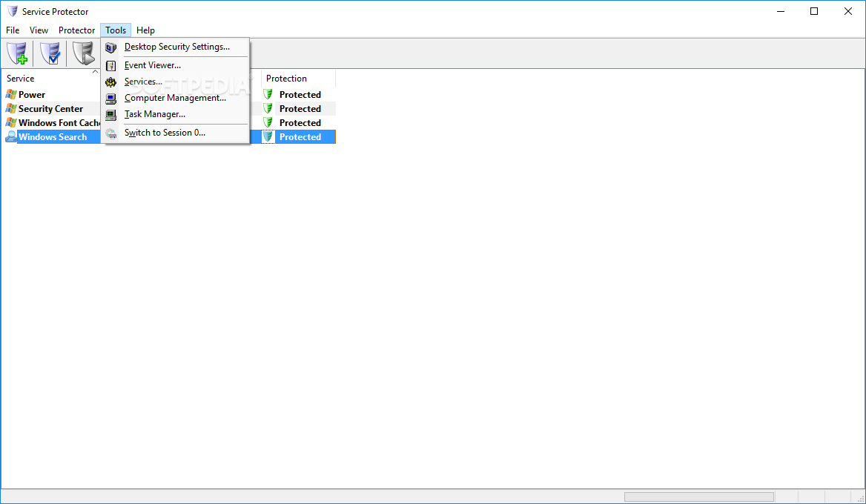This screenshot has height=504, width=866.
Task: Click the Services gear menu icon
Action: pyautogui.click(x=111, y=82)
